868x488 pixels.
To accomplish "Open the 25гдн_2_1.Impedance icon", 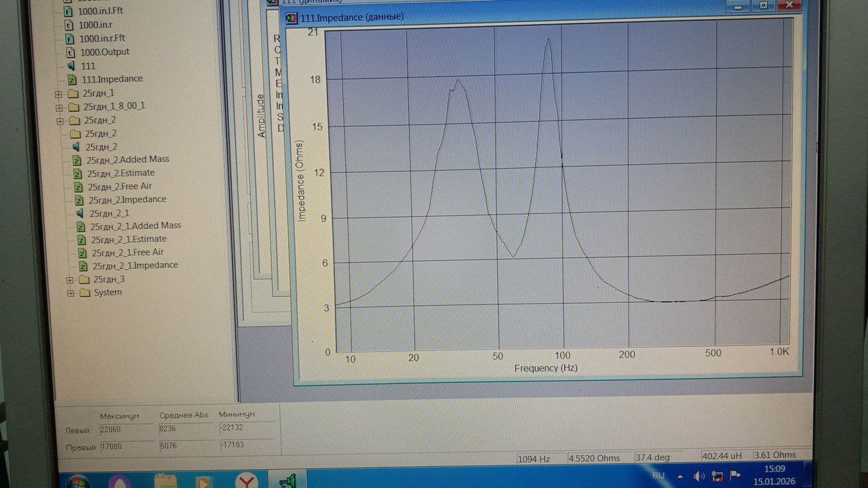I will pos(83,266).
